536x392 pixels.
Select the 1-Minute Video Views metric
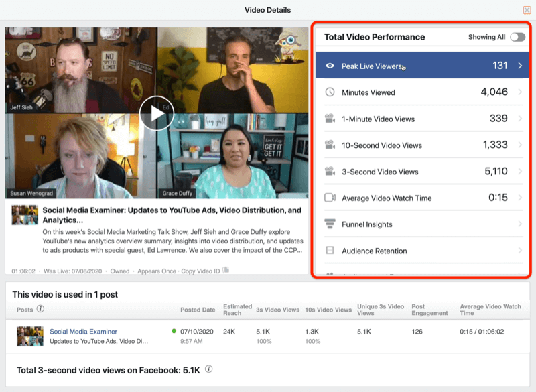(x=423, y=119)
